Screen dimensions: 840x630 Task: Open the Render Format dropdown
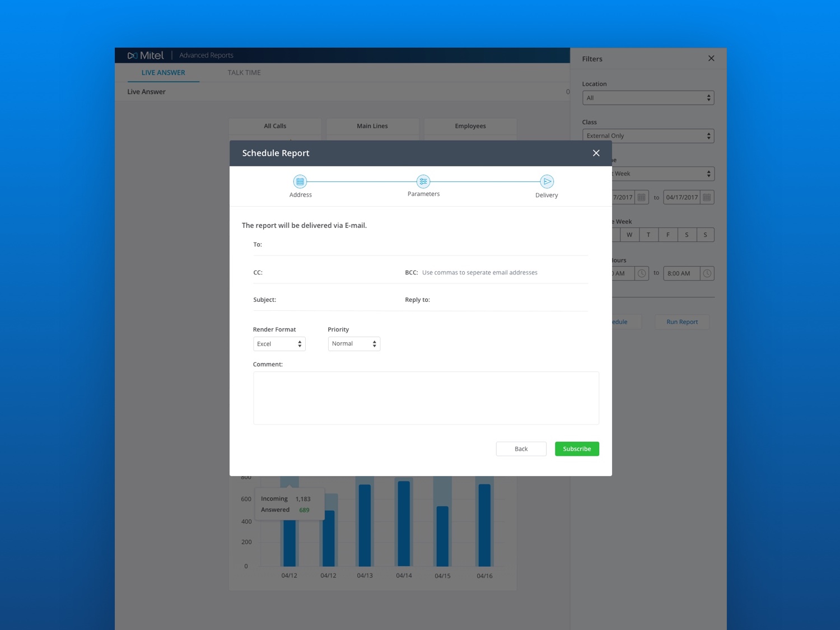pyautogui.click(x=279, y=344)
